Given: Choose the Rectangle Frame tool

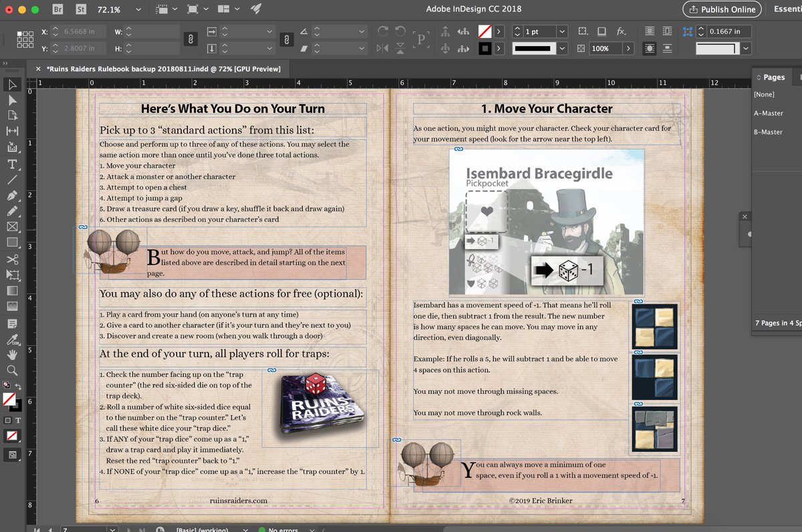Looking at the screenshot, I should [12, 227].
